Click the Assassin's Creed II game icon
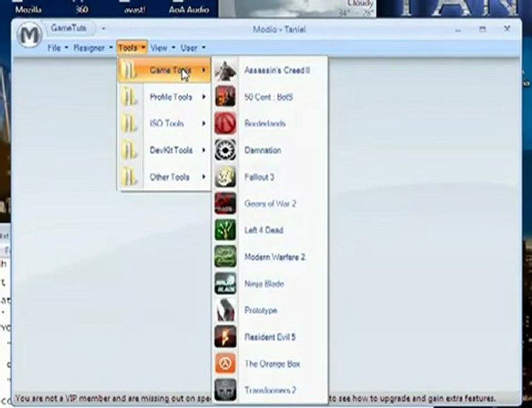The width and height of the screenshot is (532, 408). point(225,70)
